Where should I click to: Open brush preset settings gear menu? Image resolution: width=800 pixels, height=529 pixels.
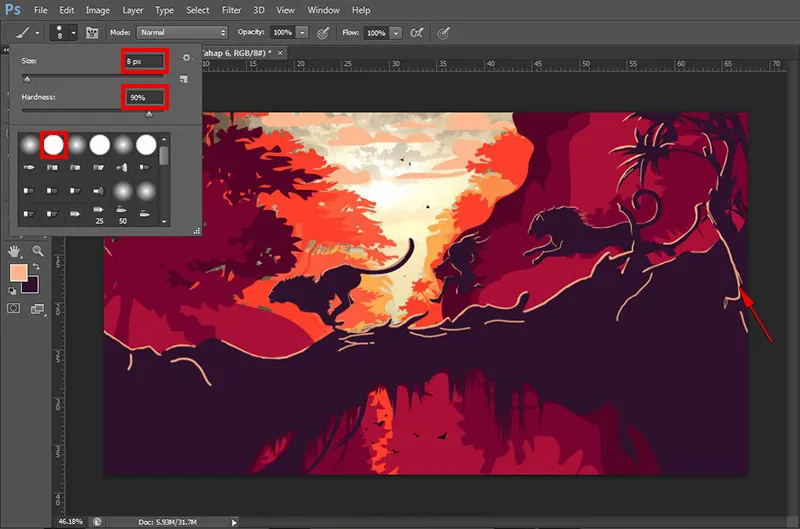186,59
